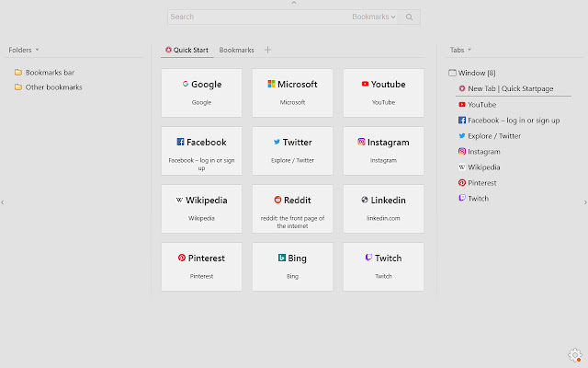The image size is (588, 368).
Task: Open the Bing tile title
Action: [297, 259]
